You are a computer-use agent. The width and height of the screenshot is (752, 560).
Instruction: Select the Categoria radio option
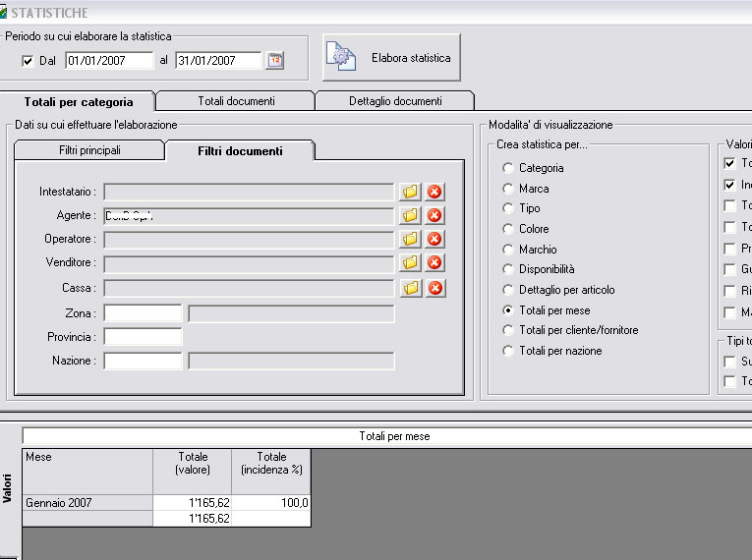click(508, 168)
